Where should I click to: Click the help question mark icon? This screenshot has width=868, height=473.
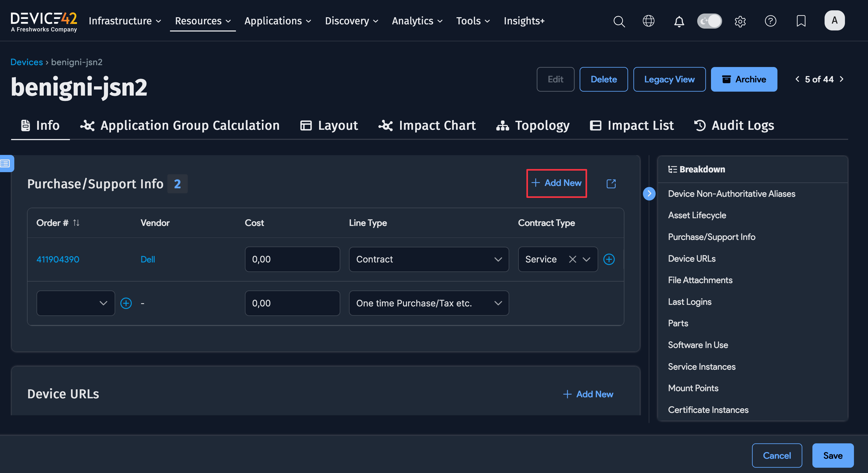pos(770,21)
